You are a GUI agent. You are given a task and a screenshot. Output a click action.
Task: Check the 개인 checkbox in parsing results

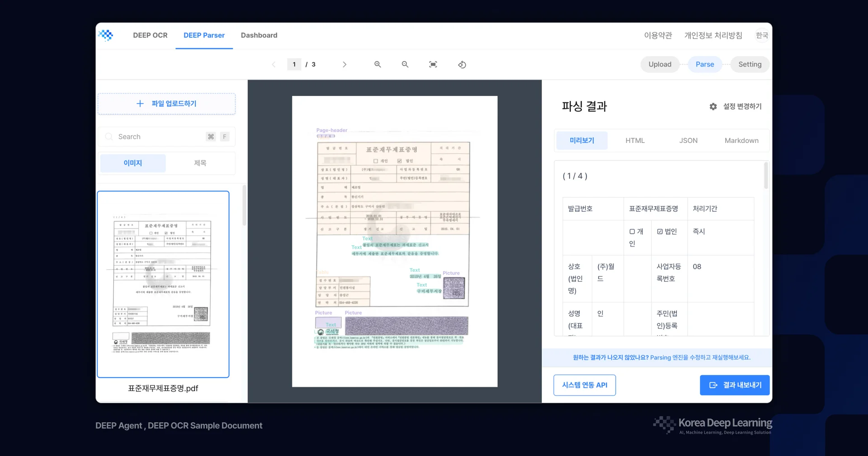click(632, 231)
